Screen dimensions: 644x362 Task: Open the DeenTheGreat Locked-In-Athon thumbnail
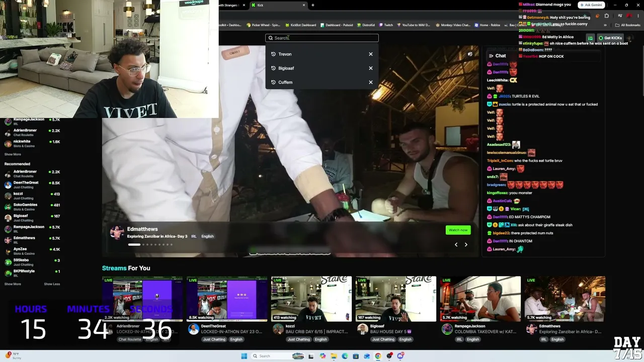tap(227, 299)
